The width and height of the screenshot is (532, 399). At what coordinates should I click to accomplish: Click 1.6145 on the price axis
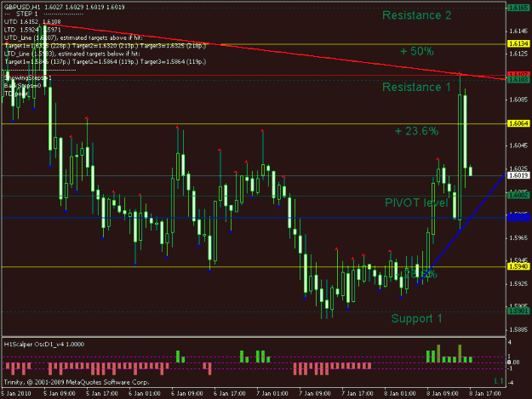click(x=518, y=31)
